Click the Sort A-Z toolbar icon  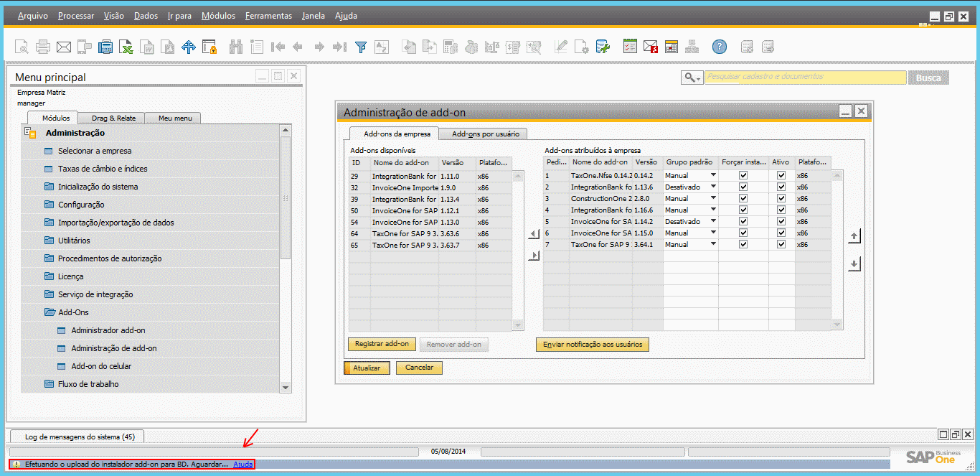(382, 47)
